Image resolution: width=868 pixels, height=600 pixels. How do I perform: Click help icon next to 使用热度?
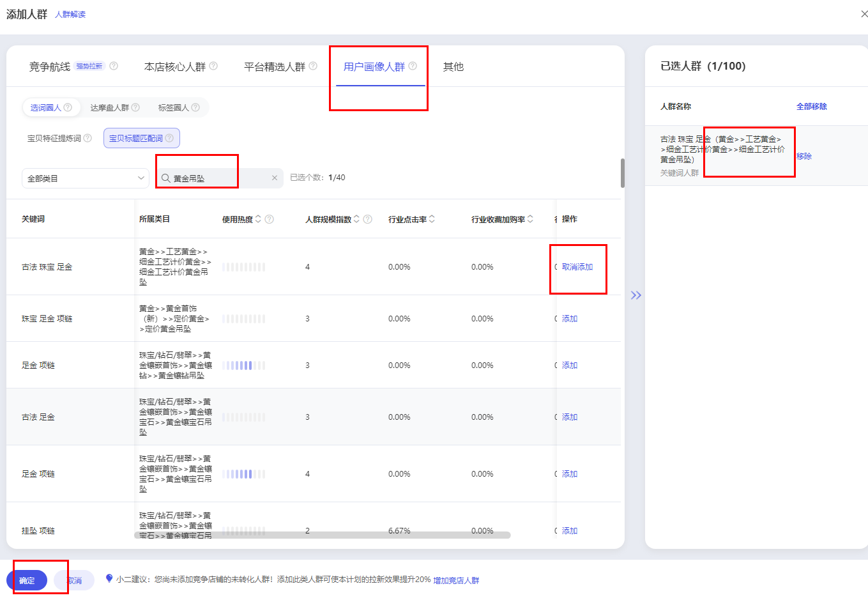tap(270, 219)
